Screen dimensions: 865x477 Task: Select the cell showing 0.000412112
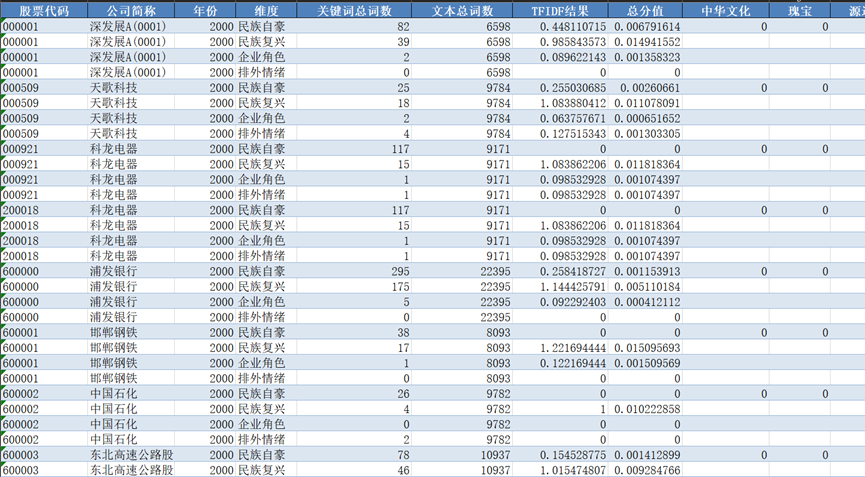(645, 302)
